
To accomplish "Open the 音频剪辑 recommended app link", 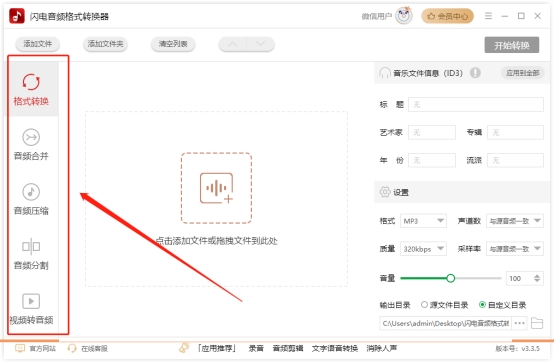I will tap(288, 348).
